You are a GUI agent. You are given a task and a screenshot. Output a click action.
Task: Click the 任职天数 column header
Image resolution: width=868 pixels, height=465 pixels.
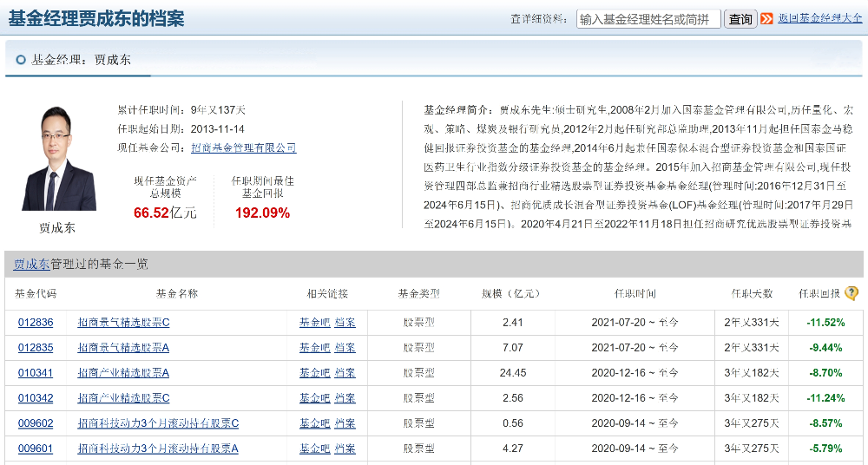click(752, 294)
